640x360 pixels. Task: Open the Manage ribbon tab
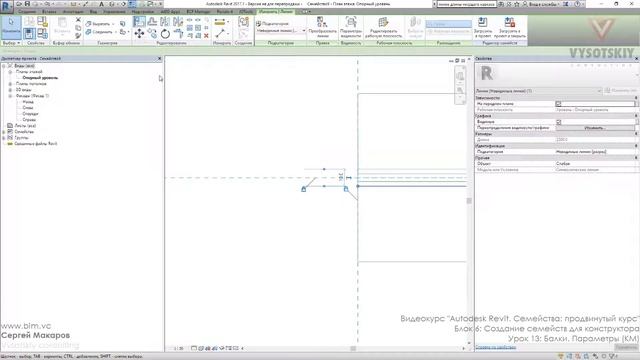tap(114, 11)
